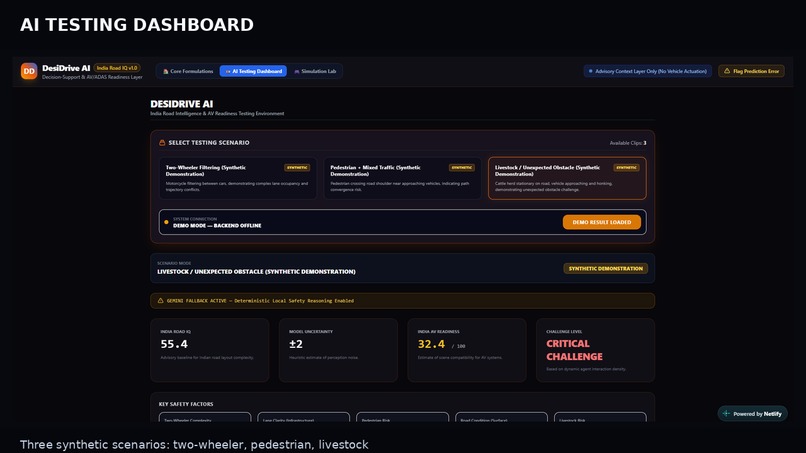Click the Netlify logo icon
806x453 pixels.
pyautogui.click(x=726, y=413)
